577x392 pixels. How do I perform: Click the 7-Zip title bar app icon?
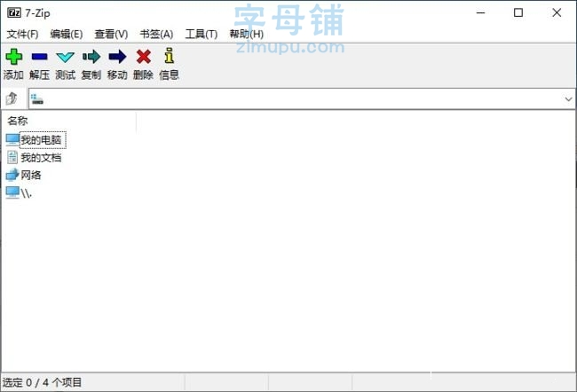[x=14, y=13]
